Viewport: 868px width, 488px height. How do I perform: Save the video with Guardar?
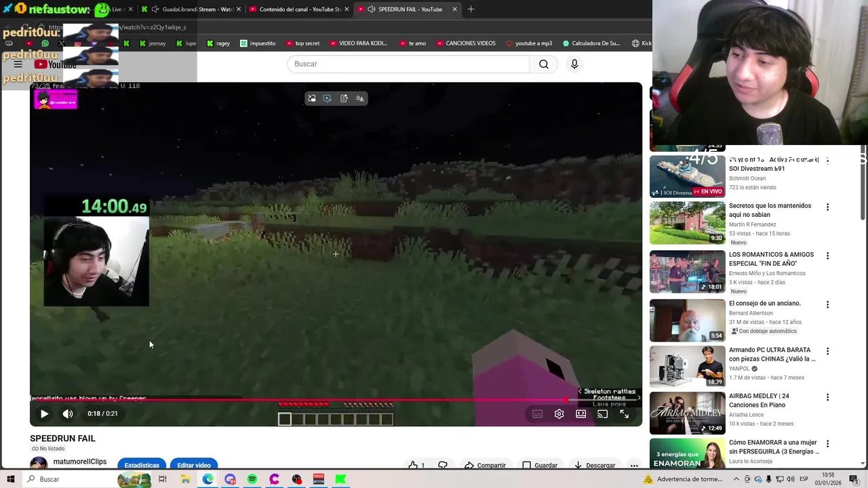click(x=540, y=465)
